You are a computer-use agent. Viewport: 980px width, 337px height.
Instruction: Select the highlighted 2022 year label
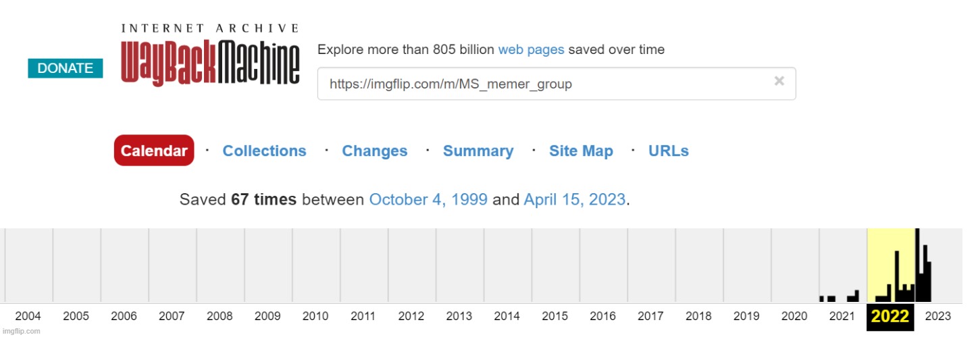click(x=890, y=316)
